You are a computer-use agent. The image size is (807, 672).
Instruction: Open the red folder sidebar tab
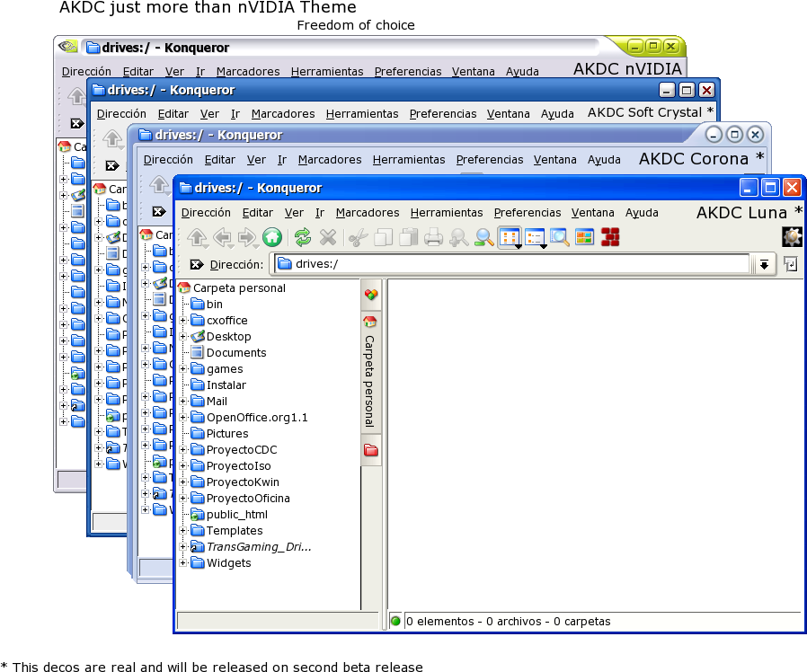tap(371, 450)
